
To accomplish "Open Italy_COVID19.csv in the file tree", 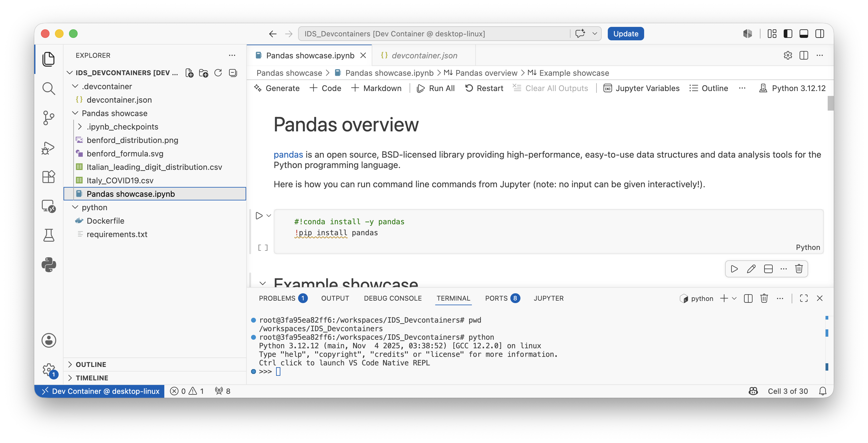I will pos(155,180).
